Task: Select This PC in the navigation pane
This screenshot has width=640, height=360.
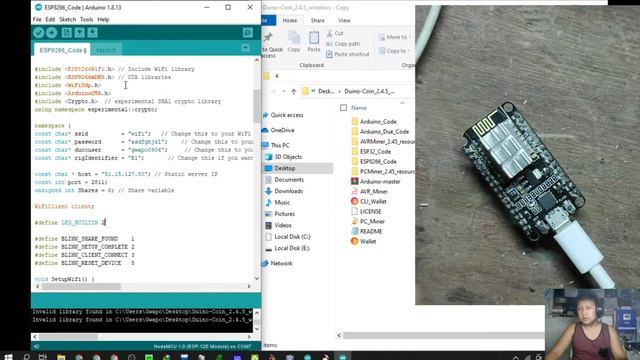Action: pos(280,145)
